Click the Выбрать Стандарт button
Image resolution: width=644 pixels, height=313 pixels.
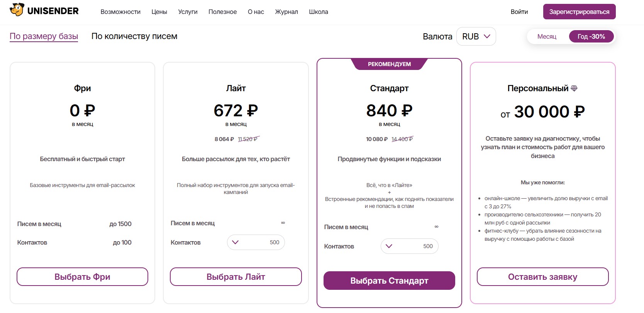(x=389, y=281)
